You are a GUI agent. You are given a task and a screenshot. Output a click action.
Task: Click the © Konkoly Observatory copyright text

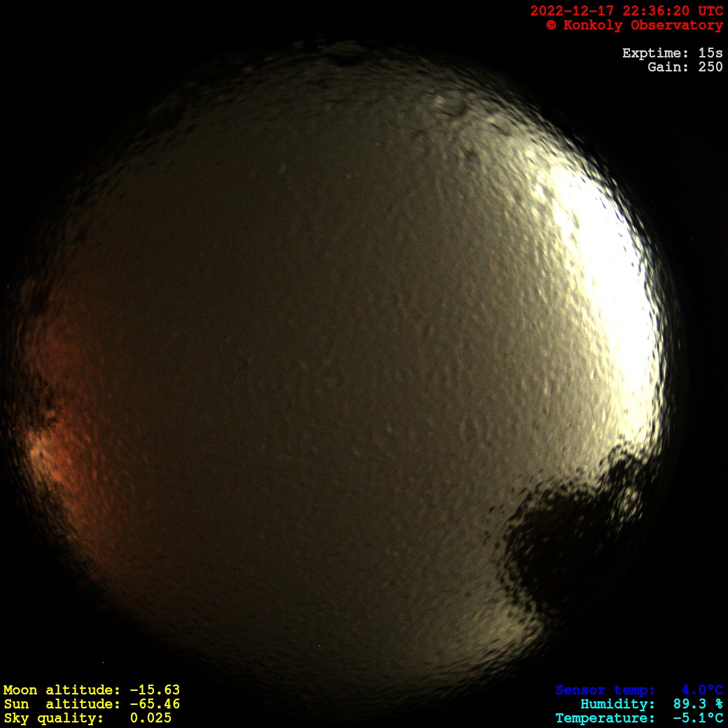(x=634, y=25)
